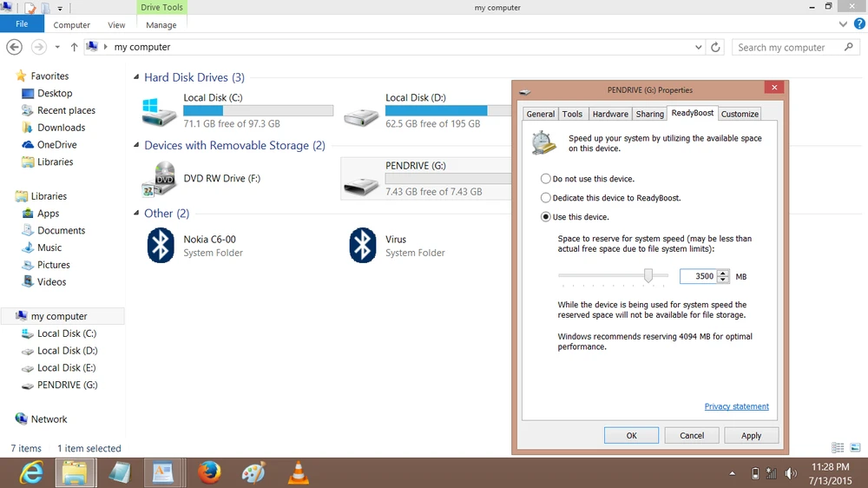Open the View ribbon tab
Image resolution: width=868 pixels, height=488 pixels.
point(116,25)
